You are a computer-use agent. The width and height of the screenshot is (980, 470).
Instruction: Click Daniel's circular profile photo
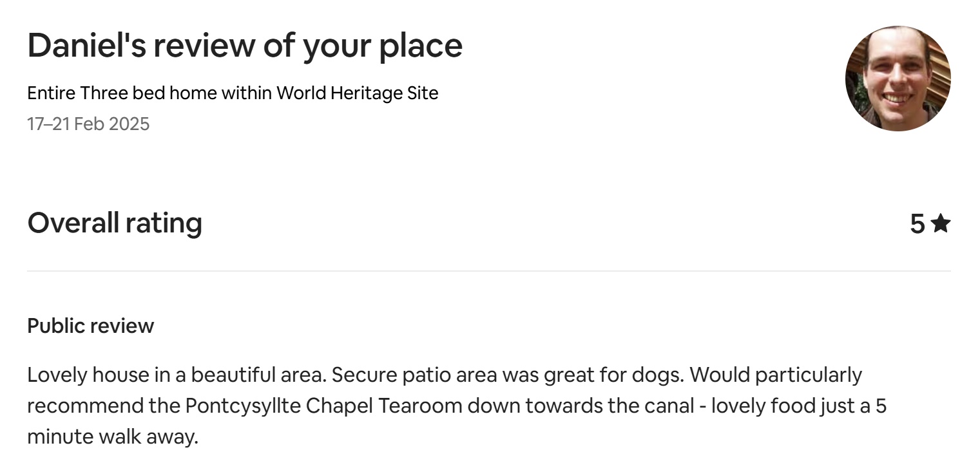tap(898, 79)
